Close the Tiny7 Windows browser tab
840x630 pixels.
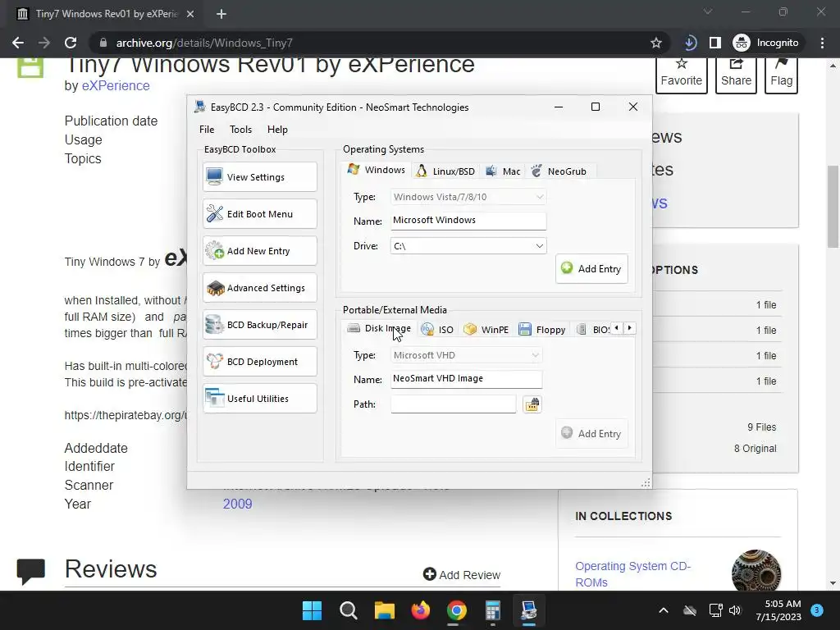190,14
